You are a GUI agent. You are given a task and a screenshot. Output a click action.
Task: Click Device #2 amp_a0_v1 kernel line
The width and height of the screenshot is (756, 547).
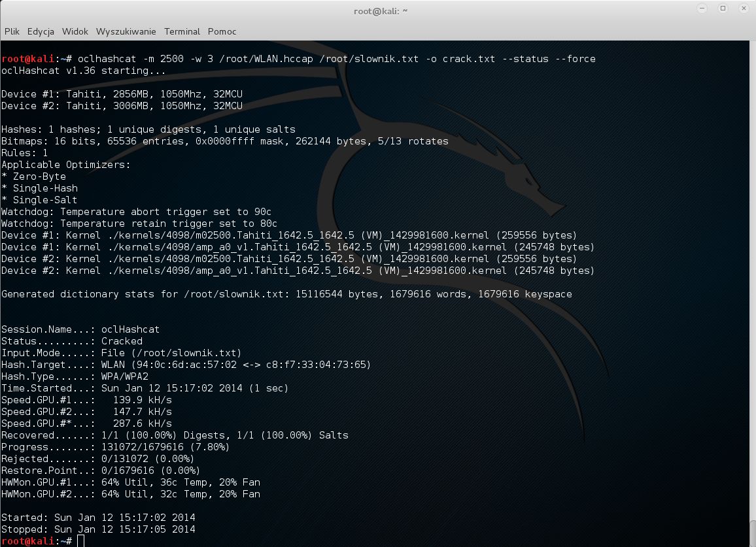pyautogui.click(x=298, y=271)
